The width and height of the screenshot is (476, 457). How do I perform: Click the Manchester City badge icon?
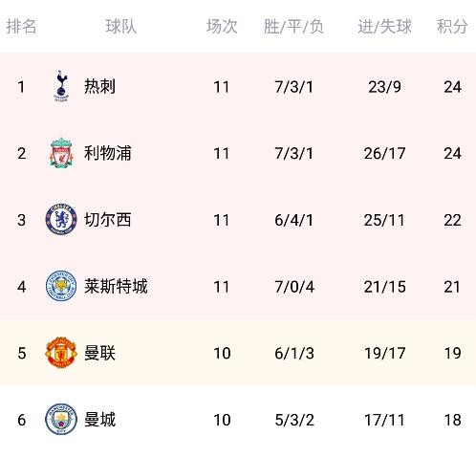tap(61, 419)
